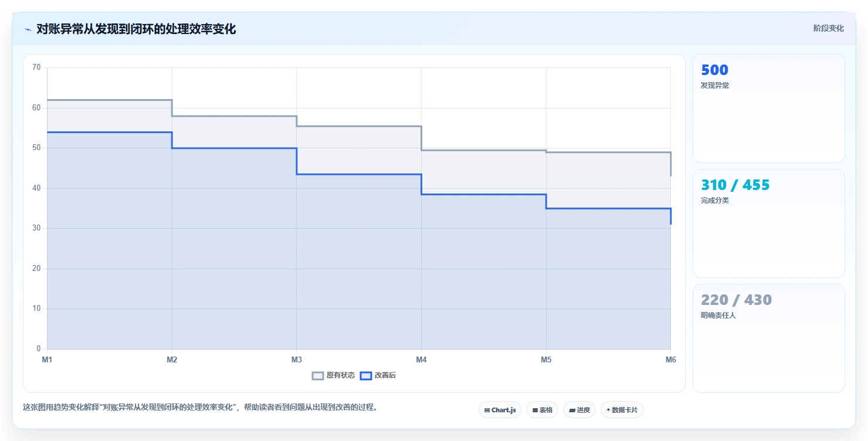
Task: Click the 50 y-axis value
Action: pos(36,148)
